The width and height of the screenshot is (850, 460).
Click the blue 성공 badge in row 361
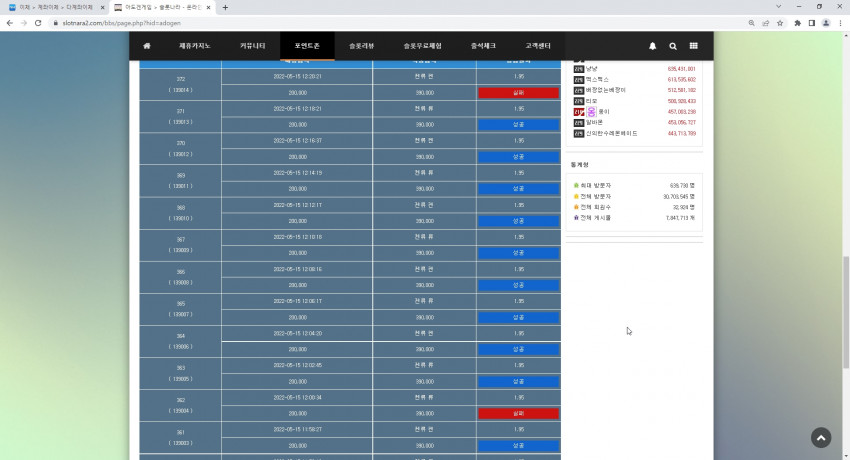pyautogui.click(x=518, y=445)
